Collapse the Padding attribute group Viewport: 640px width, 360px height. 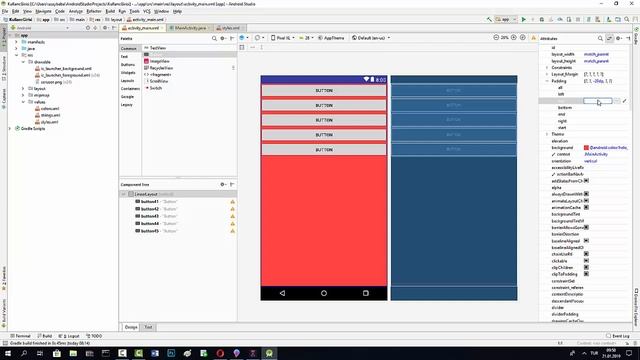click(547, 81)
